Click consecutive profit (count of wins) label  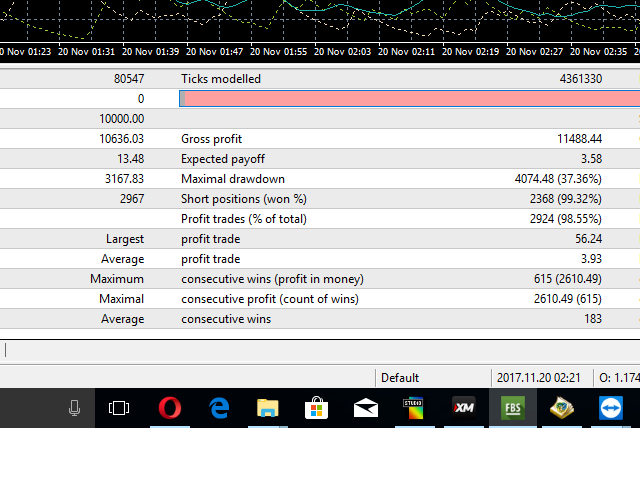point(270,299)
